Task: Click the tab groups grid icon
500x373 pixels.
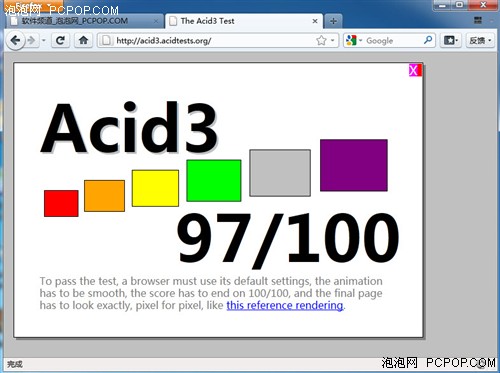Action: coord(478,21)
